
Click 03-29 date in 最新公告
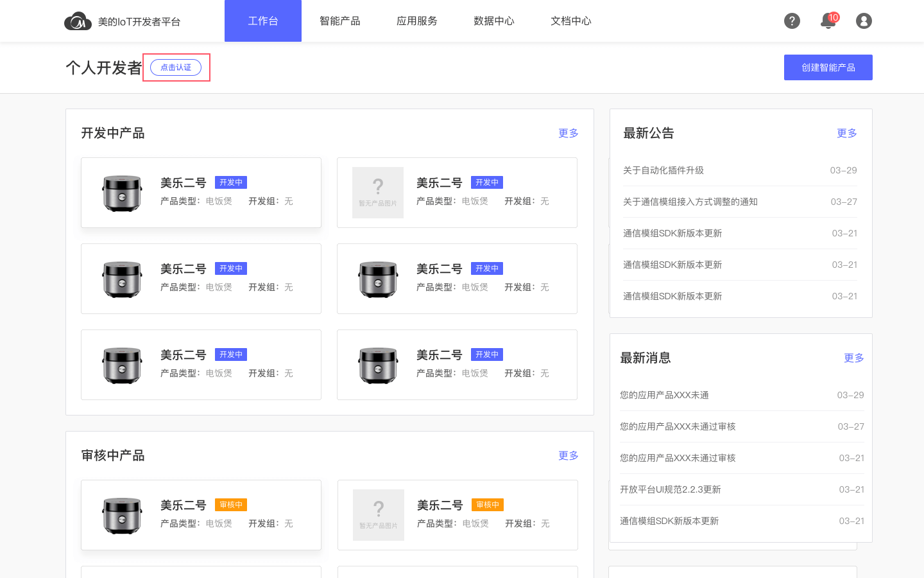pos(844,170)
